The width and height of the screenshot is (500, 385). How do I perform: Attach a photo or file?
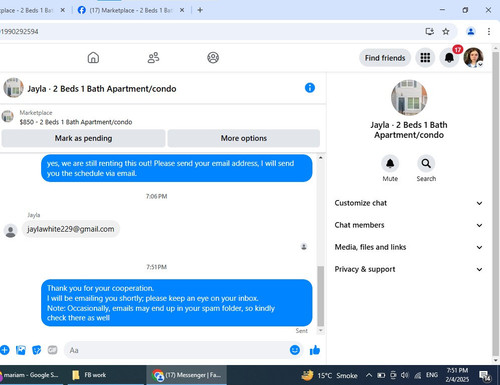point(21,350)
